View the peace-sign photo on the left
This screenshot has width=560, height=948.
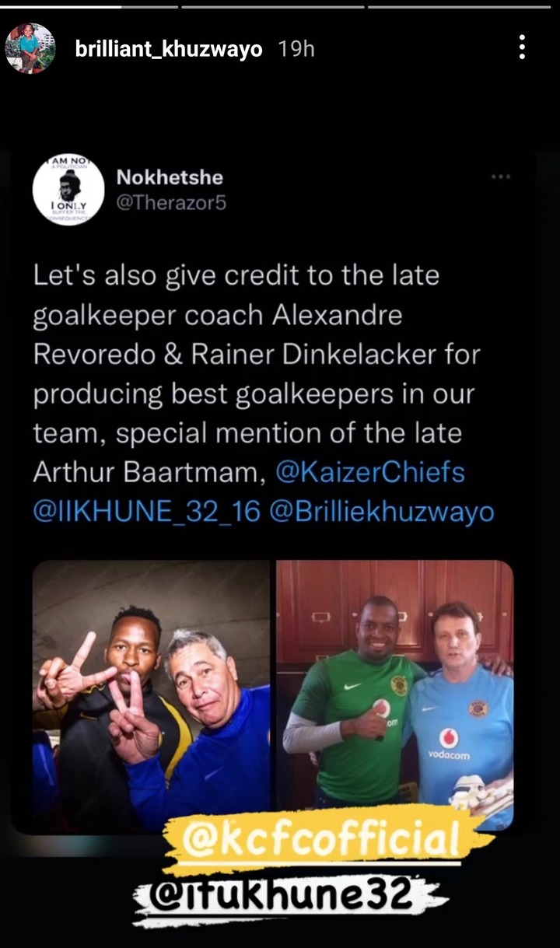click(x=151, y=695)
